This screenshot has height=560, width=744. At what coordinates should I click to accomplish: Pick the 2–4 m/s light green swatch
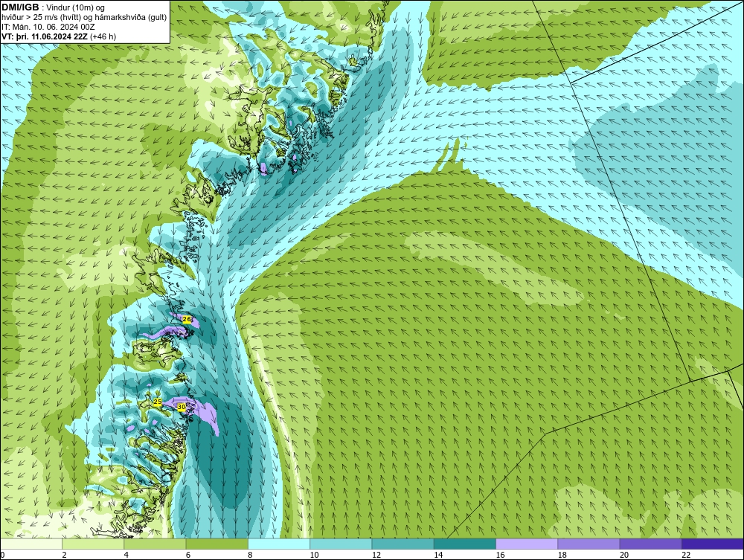[93, 544]
